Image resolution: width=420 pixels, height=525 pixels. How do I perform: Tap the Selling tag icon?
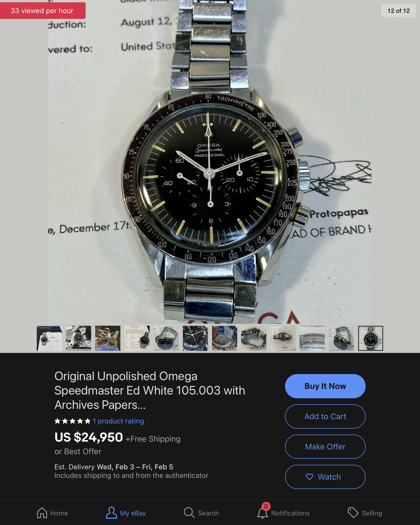tap(353, 513)
